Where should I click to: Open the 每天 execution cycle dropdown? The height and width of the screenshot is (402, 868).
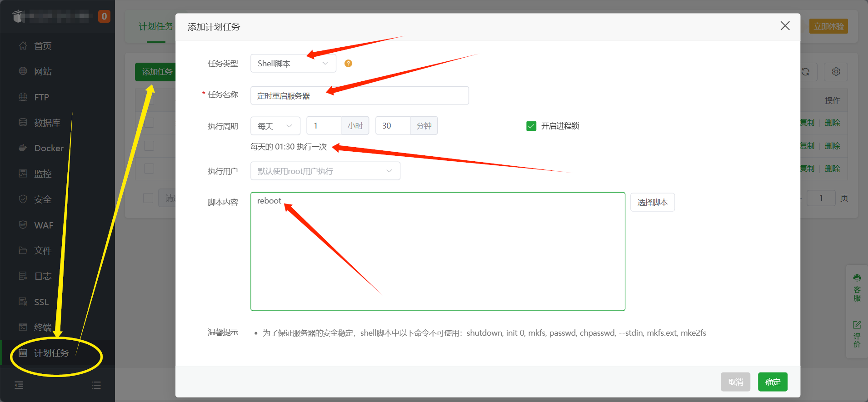[x=275, y=126]
